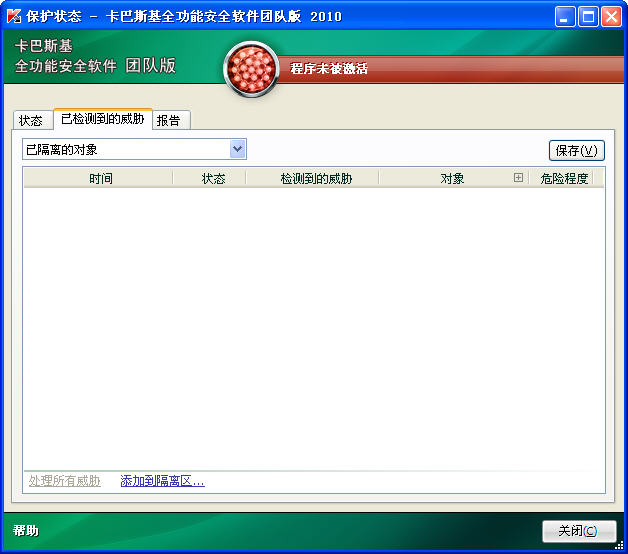Open 帮助 at the bottom left

[x=26, y=530]
